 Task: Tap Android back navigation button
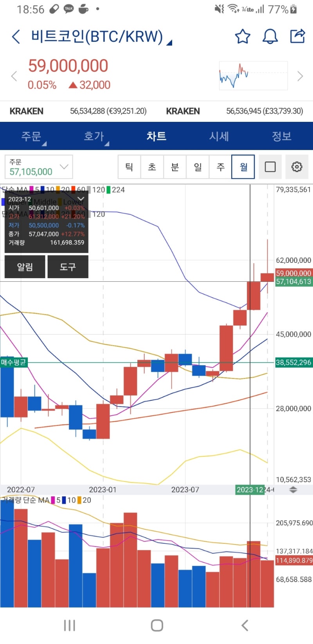245,625
